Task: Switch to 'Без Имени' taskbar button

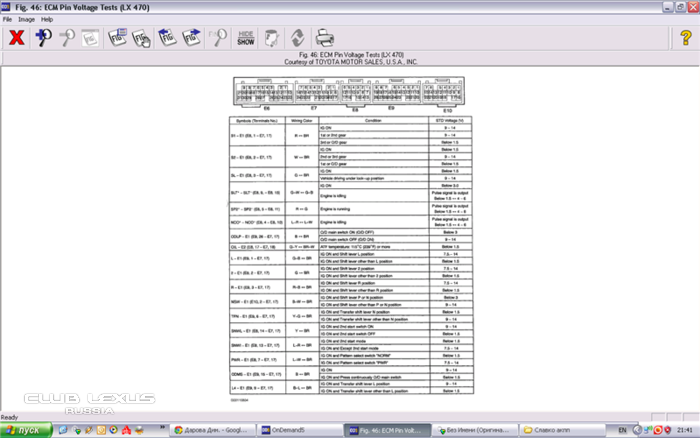Action: click(x=475, y=430)
